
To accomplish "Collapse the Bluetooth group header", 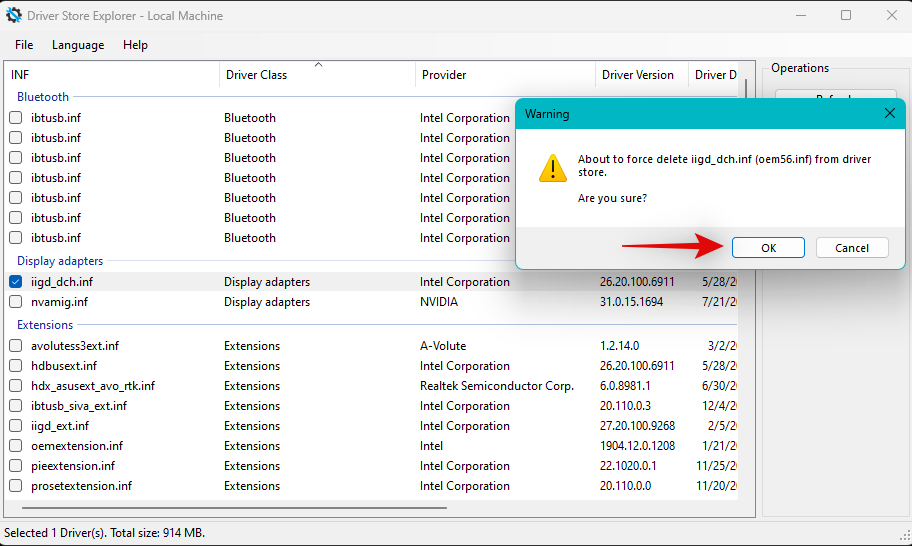I will pos(42,97).
